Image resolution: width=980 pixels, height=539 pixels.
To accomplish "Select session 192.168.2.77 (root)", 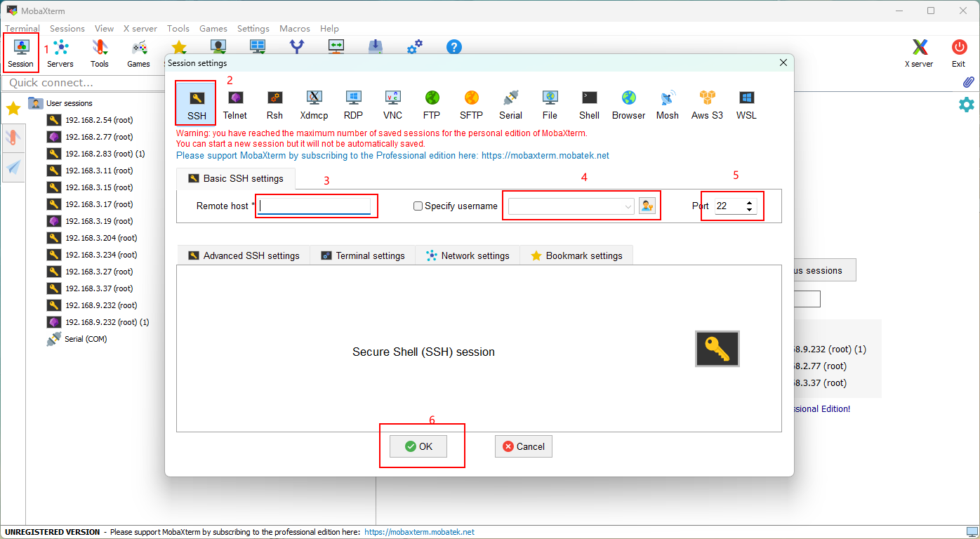I will tap(90, 137).
